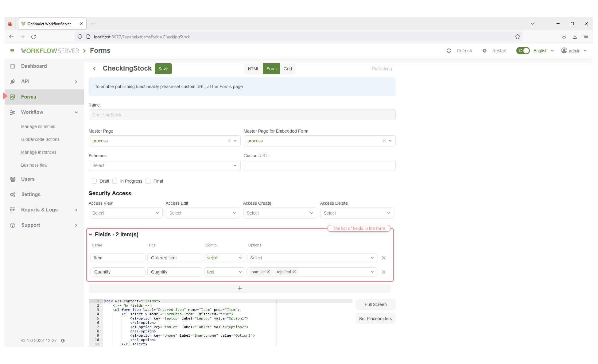Reload the browser page
Viewport: 598px width, 364px height.
(x=33, y=37)
